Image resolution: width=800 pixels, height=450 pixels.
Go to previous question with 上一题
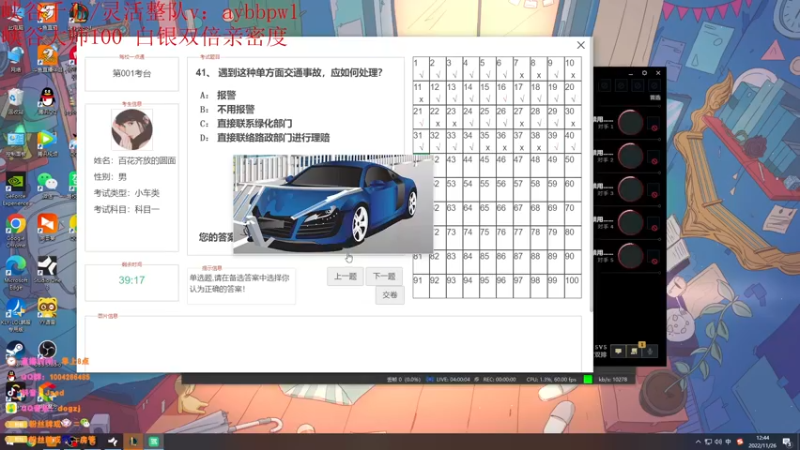point(345,277)
